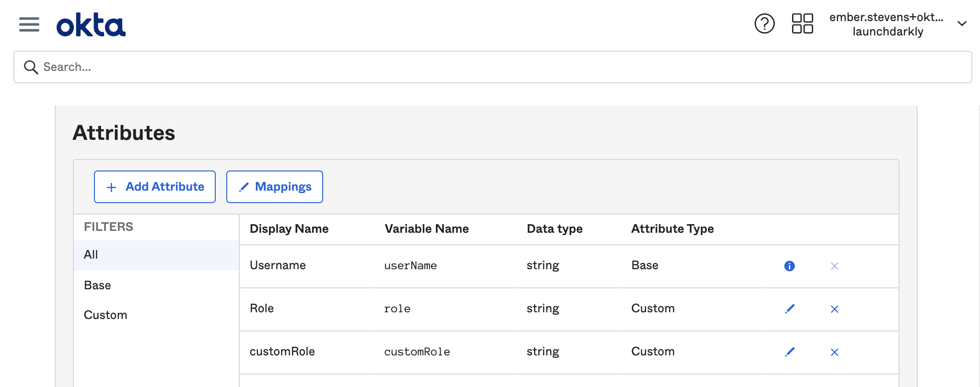Edit the Role attribute with pencil icon
The width and height of the screenshot is (980, 387).
click(x=790, y=309)
